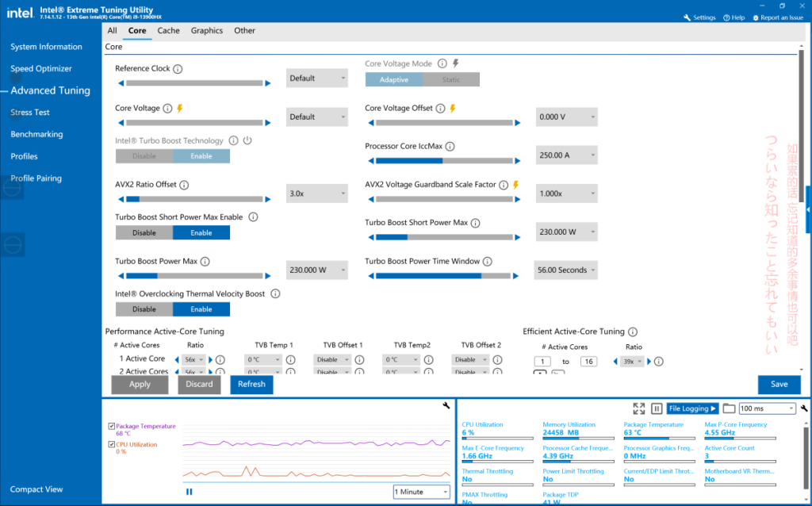Enable Intel Turbo Boost Technology
This screenshot has height=506, width=812.
(201, 156)
